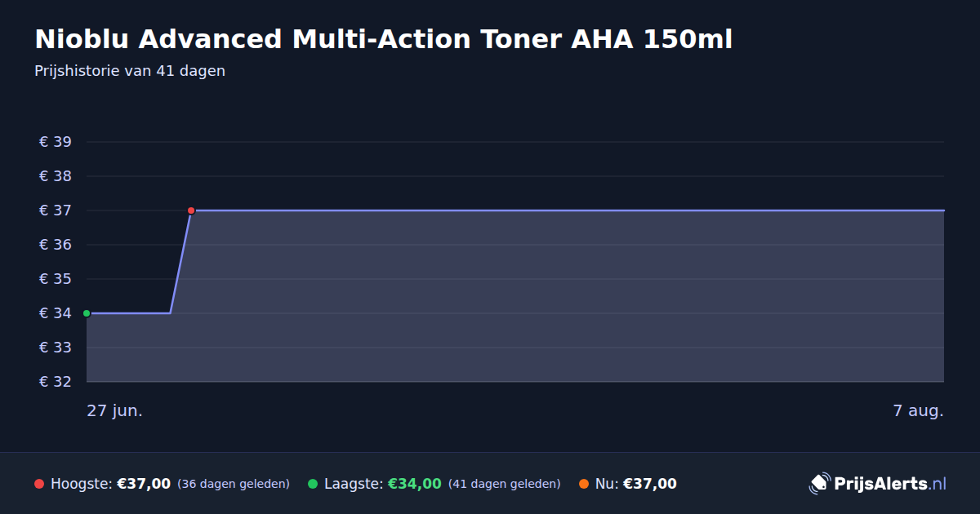The image size is (980, 514).
Task: Click the Prijshistorie van 41 dagen subtitle
Action: pos(130,71)
